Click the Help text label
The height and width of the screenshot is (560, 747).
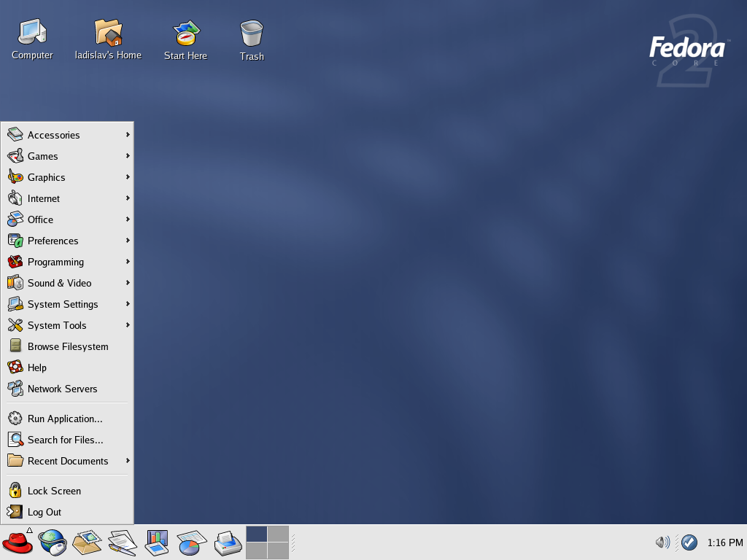coord(36,367)
